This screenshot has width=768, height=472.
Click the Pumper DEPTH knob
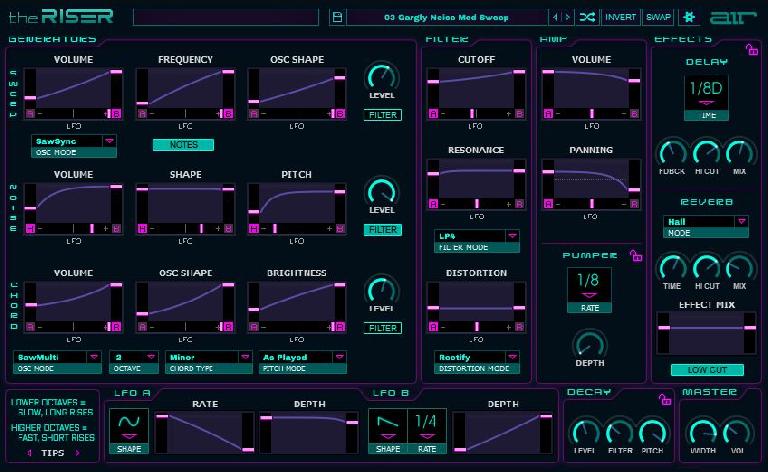click(x=590, y=344)
